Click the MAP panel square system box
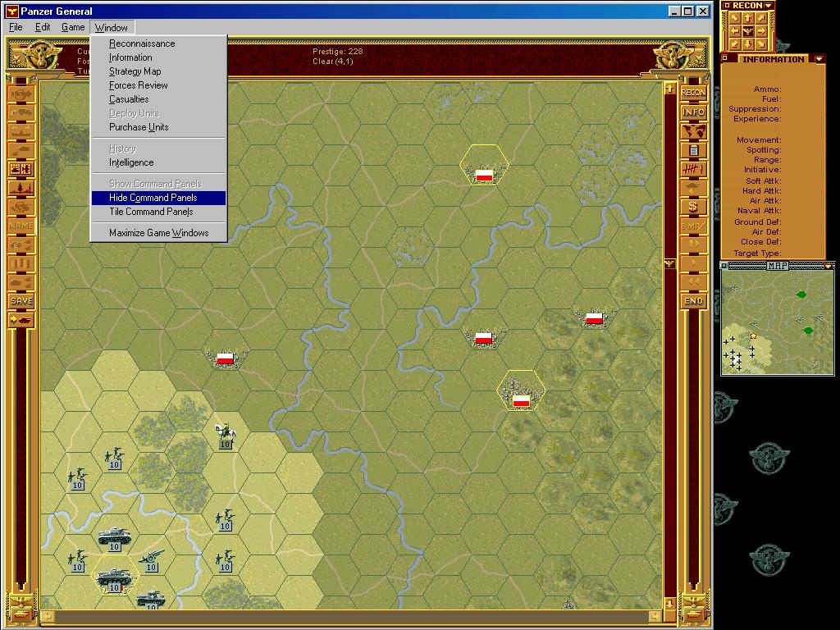The height and width of the screenshot is (630, 840). pos(724,266)
